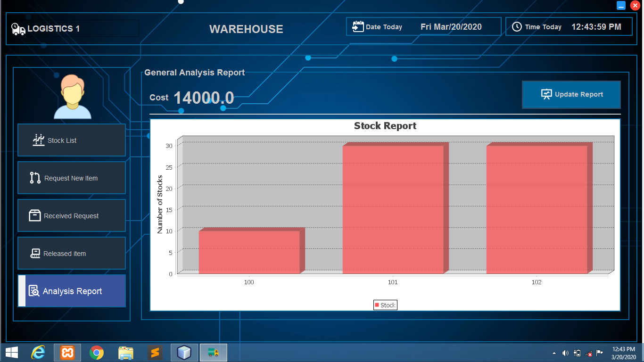
Task: Select the Analysis Report menu item
Action: pos(72,291)
